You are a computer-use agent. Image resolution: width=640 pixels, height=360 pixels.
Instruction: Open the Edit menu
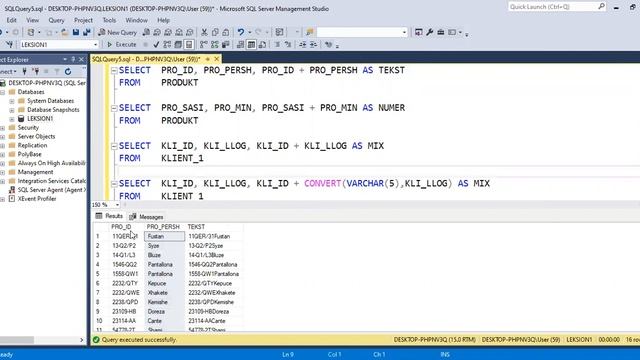pyautogui.click(x=11, y=20)
